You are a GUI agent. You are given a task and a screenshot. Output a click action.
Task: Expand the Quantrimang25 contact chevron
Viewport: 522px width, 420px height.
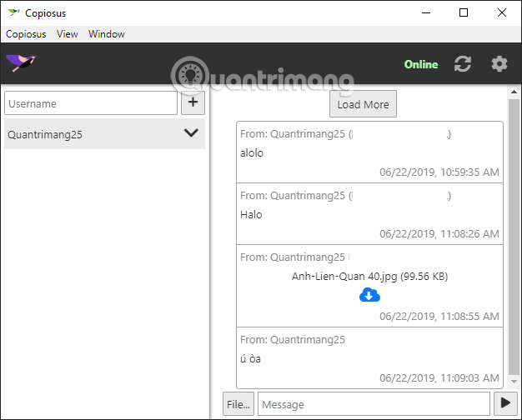191,132
